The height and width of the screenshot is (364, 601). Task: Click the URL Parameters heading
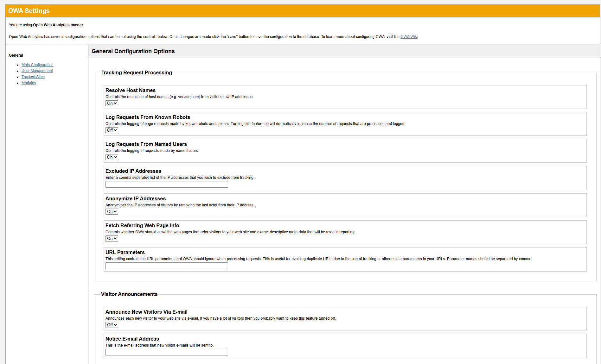(125, 253)
